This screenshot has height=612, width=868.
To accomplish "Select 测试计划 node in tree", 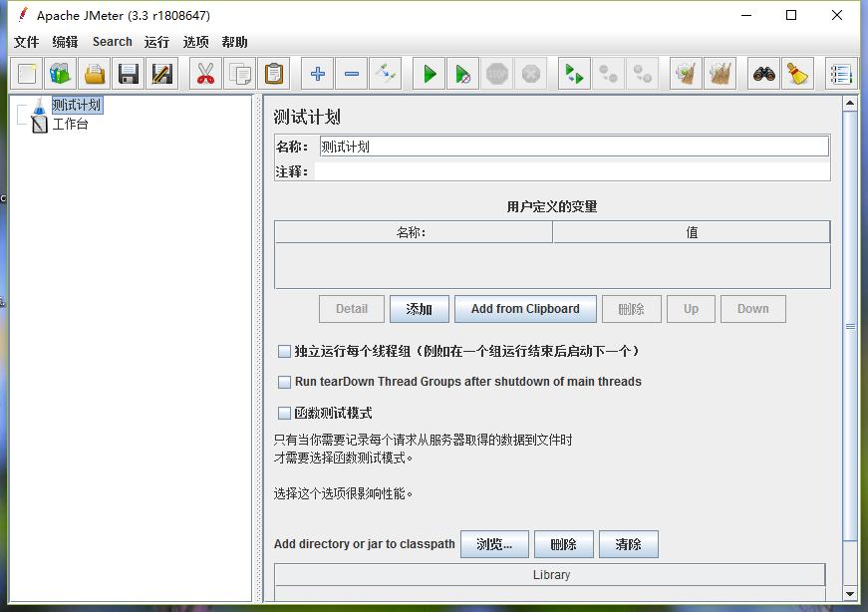I will point(77,106).
